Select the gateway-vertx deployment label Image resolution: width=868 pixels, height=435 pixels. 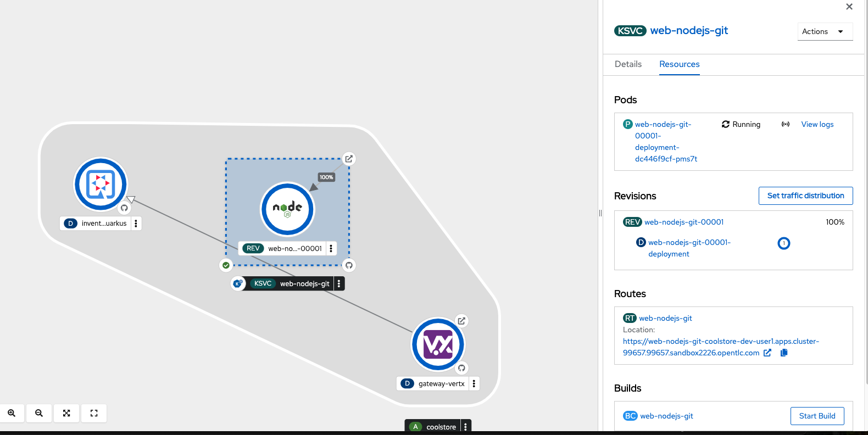click(x=441, y=383)
